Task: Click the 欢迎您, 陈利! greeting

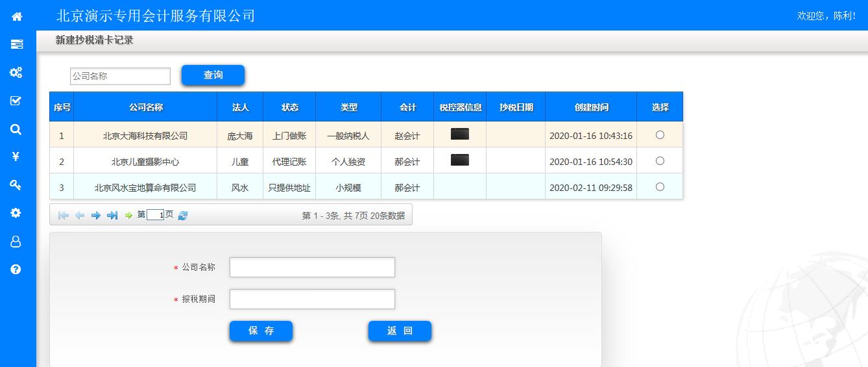Action: 826,16
